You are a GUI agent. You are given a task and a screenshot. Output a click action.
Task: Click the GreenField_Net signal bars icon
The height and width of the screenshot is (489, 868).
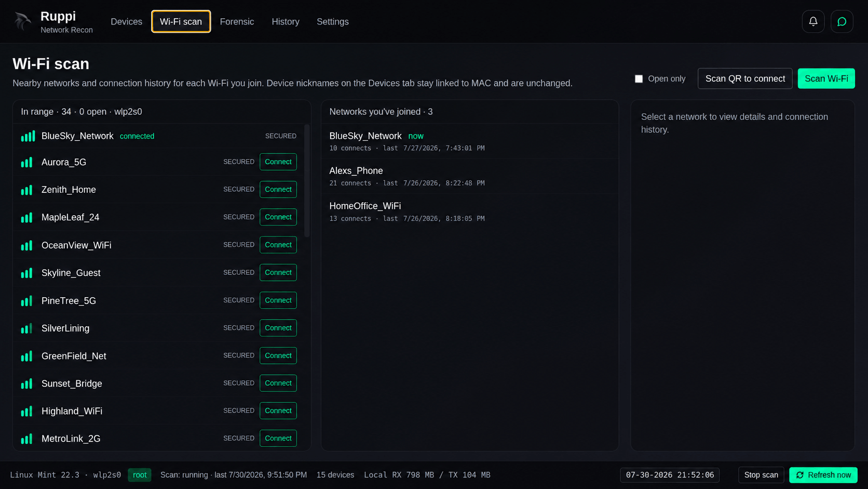(x=26, y=356)
